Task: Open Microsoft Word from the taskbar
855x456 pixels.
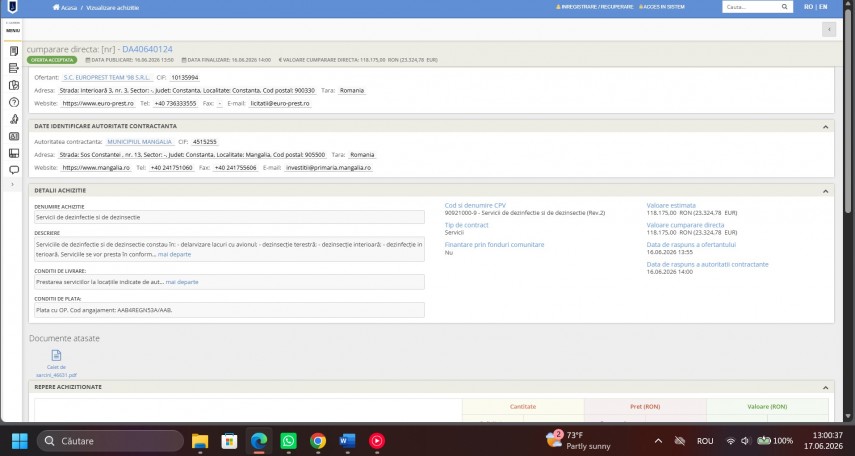Action: (347, 441)
